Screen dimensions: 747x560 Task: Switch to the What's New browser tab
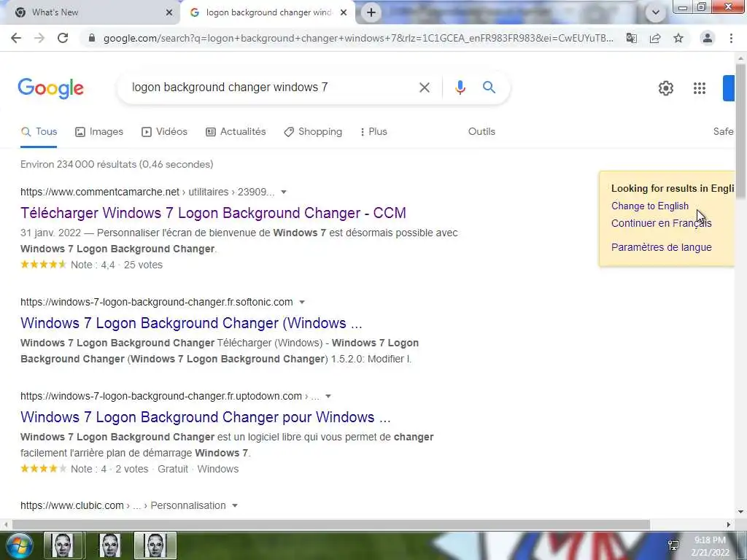pos(90,12)
